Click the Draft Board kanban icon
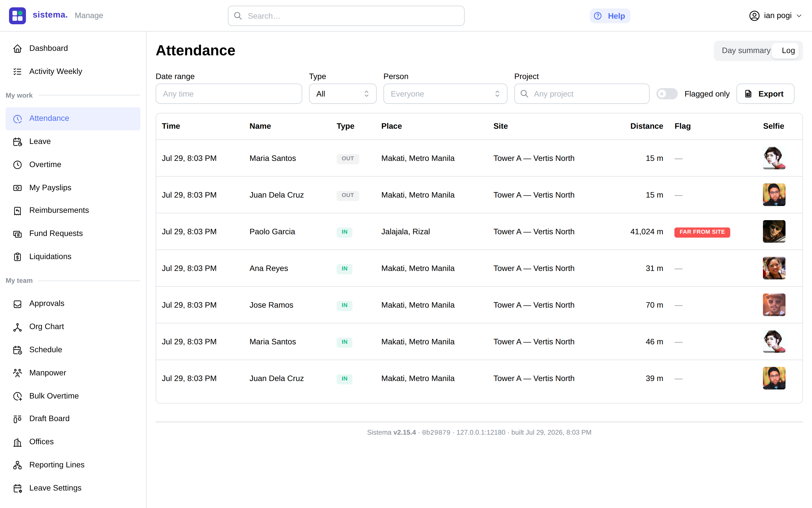The image size is (812, 508). click(x=17, y=419)
